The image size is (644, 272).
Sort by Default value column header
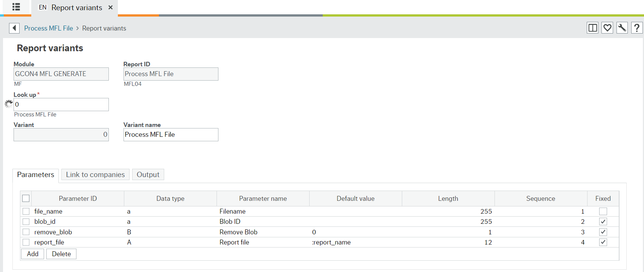click(x=356, y=199)
